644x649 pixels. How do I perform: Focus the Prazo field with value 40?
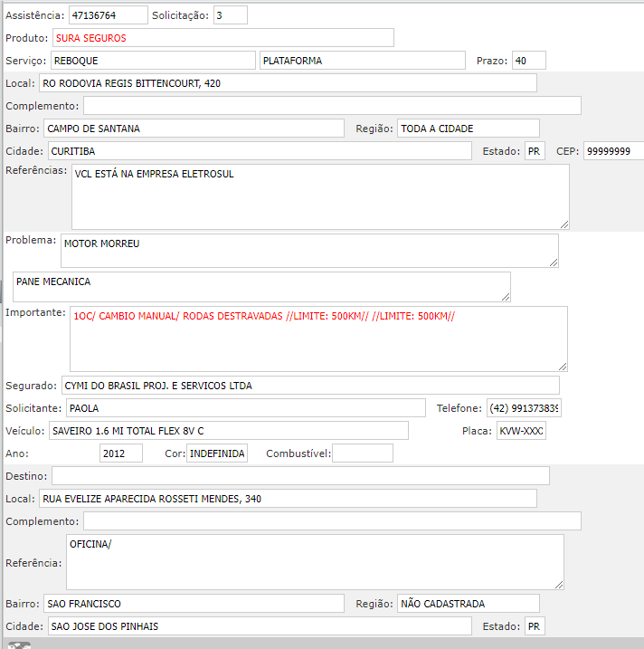(x=528, y=61)
